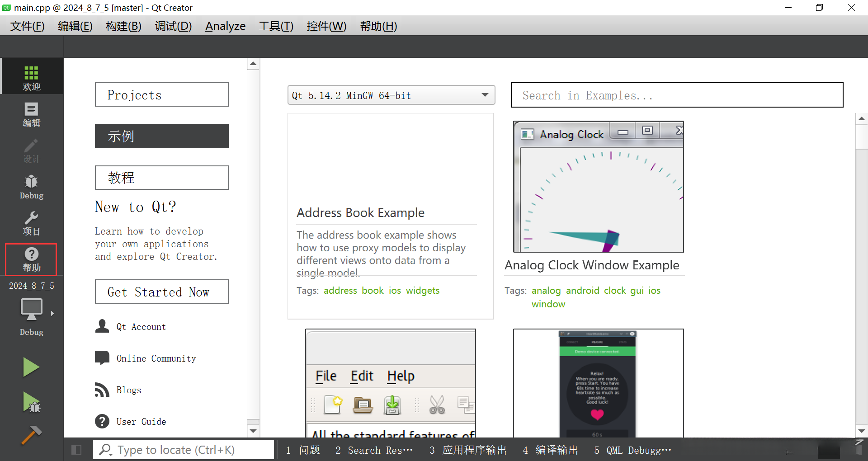Viewport: 868px width, 461px height.
Task: Filter by the 'analog' tag
Action: pos(546,291)
